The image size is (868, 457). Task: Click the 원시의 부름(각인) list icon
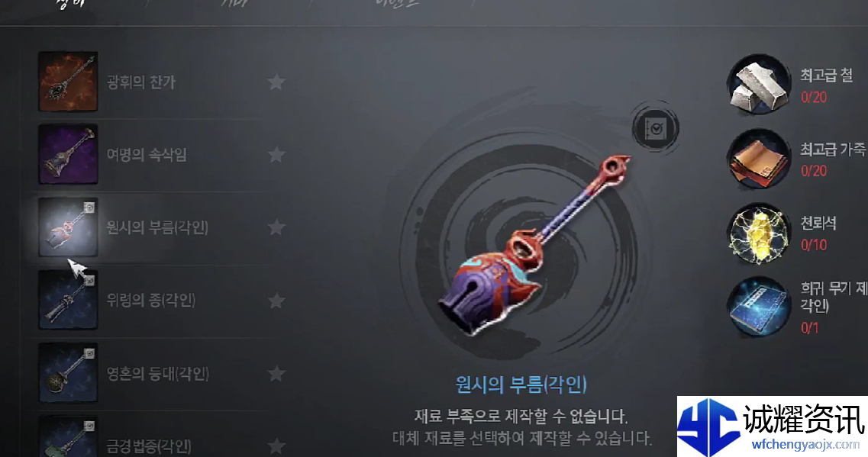[67, 227]
